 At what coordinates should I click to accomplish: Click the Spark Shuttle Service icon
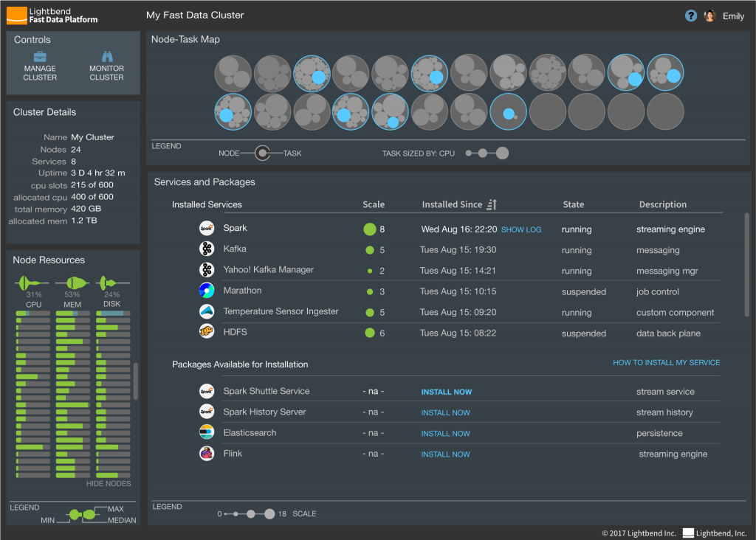[x=207, y=391]
